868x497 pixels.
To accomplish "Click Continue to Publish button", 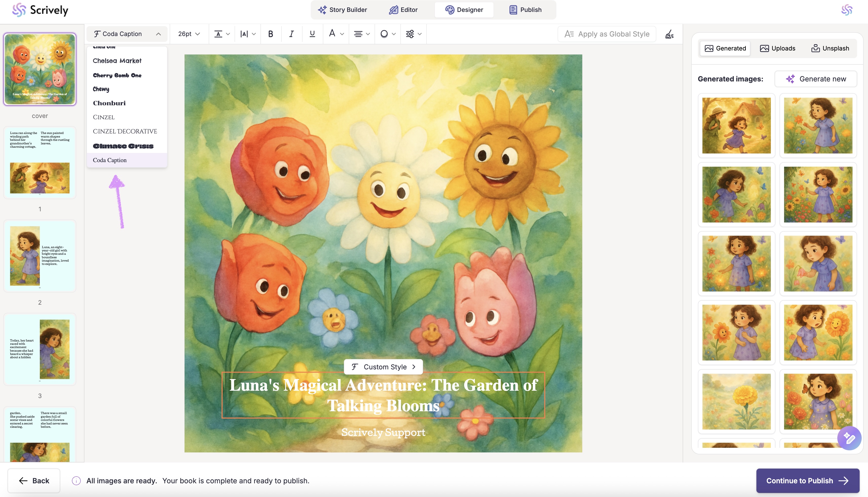I will (807, 481).
